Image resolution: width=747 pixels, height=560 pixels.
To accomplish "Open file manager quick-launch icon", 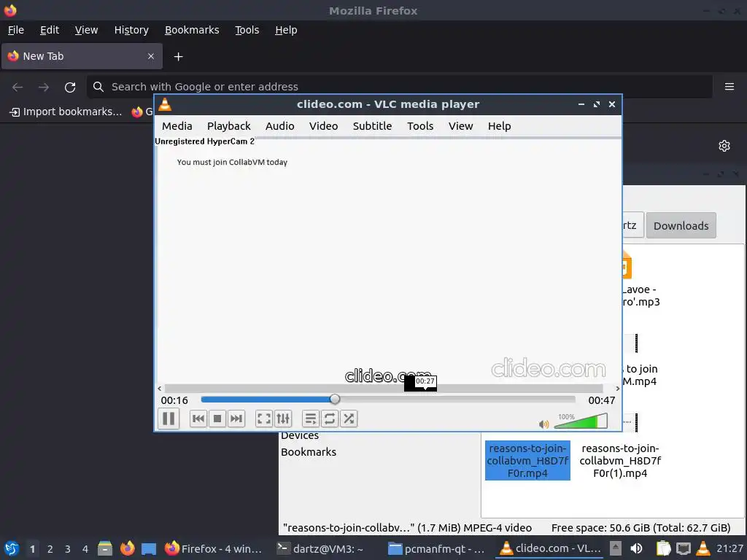I will click(x=105, y=548).
